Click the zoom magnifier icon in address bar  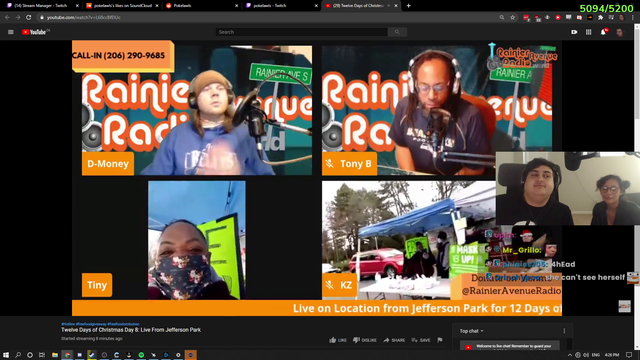tap(502, 18)
